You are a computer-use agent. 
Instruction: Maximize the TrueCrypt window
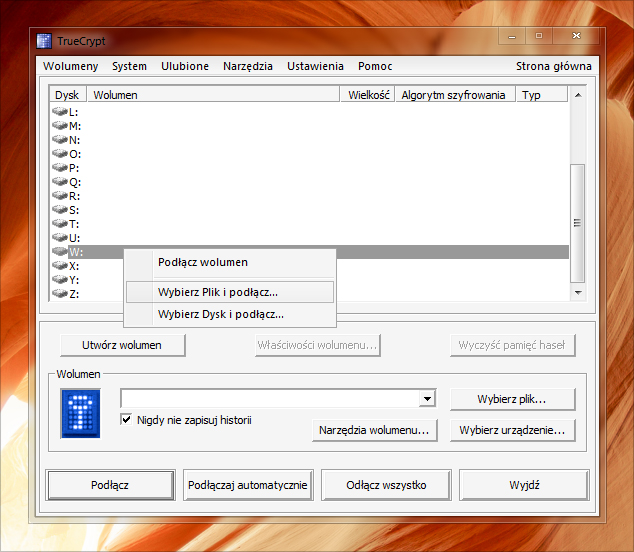point(539,36)
